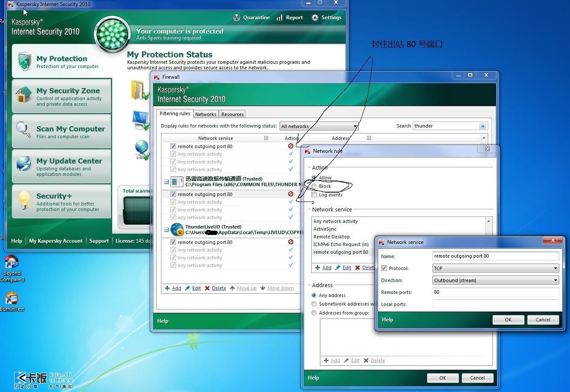This screenshot has height=392, width=570.
Task: Open Scan My Computer section
Action: [x=62, y=131]
